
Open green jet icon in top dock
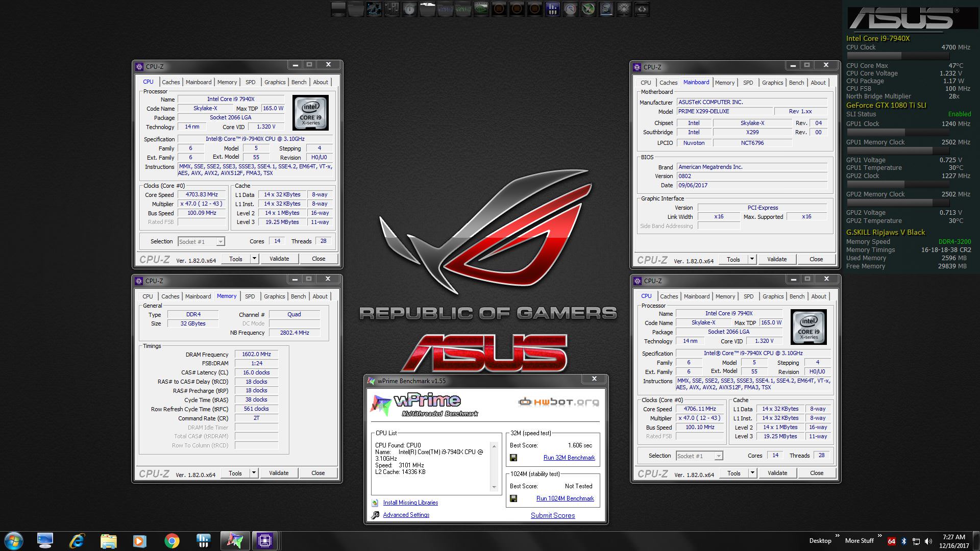tap(589, 9)
